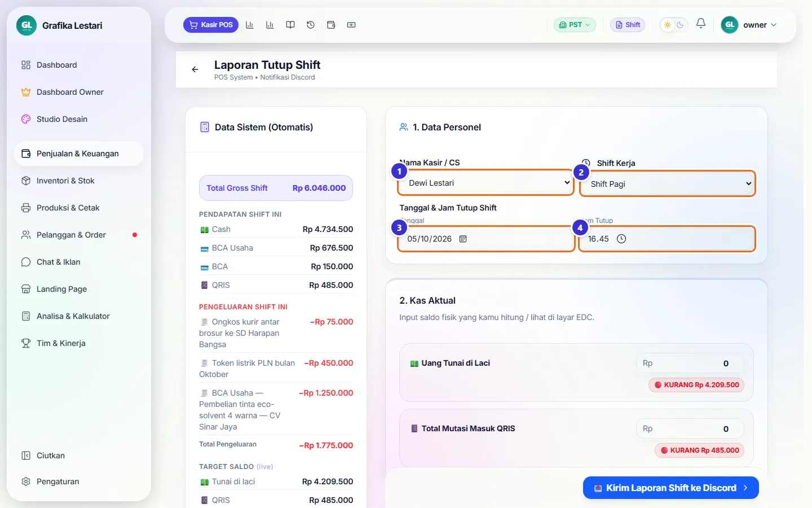Click the Total Pengeluaran –Rp 1.775.000 row
Image resolution: width=812 pixels, height=508 pixels.
[x=276, y=445]
